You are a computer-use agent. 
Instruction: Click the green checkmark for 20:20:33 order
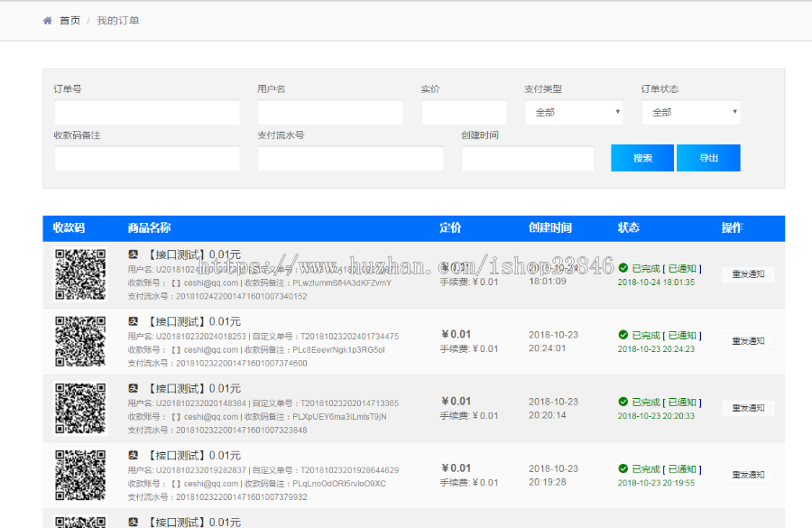tap(623, 402)
